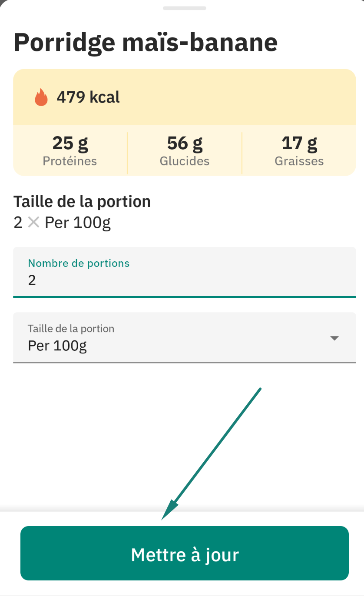
Task: Focus the Nombre de portions field
Action: click(185, 272)
